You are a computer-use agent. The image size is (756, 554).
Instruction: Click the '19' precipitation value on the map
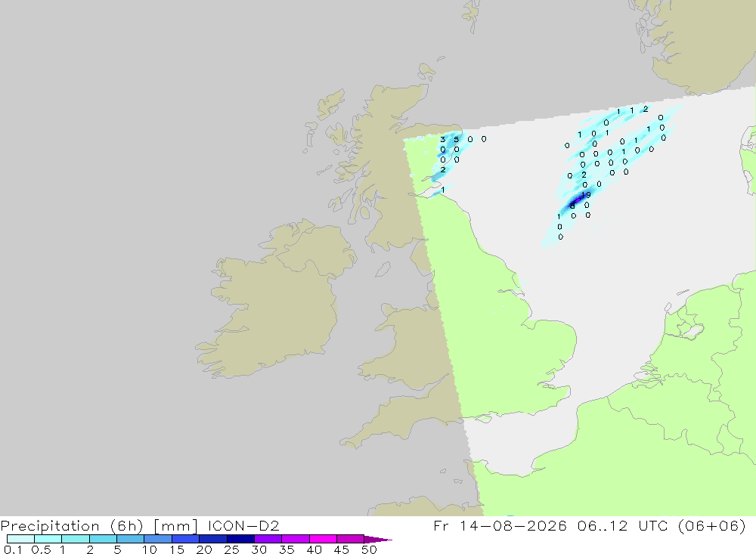(586, 195)
